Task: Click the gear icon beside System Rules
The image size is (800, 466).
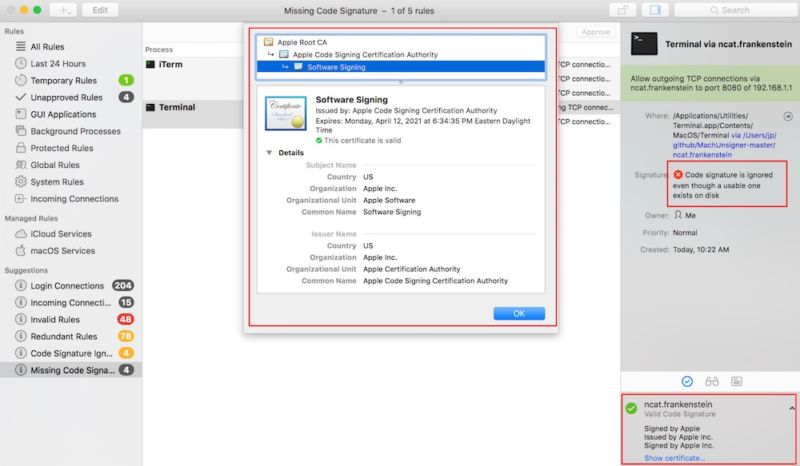Action: pyautogui.click(x=20, y=181)
